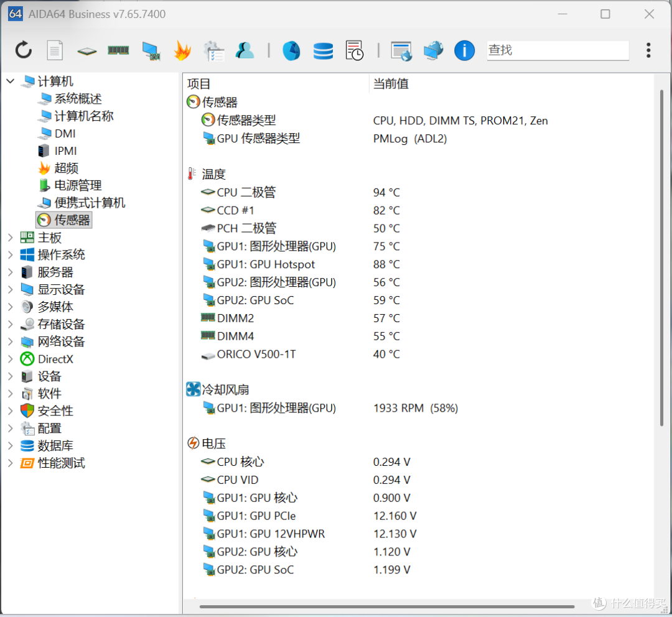This screenshot has width=672, height=617.
Task: Select 数据库 in the tree
Action: [x=47, y=445]
